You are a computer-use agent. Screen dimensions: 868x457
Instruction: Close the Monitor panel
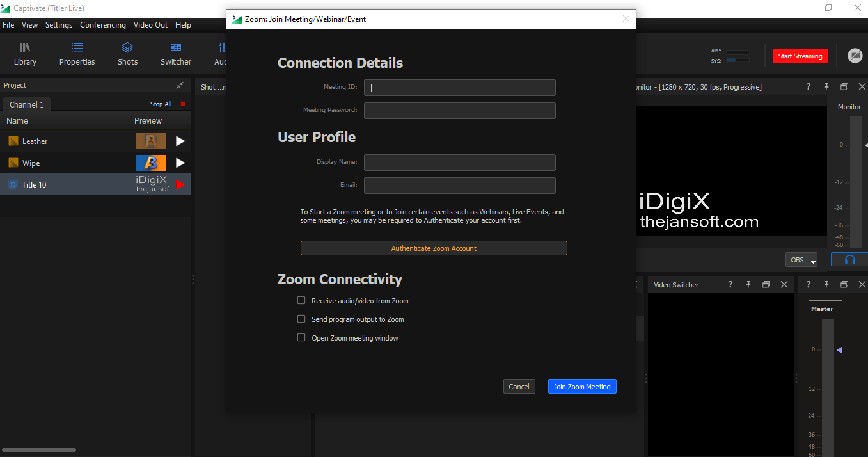[862, 87]
